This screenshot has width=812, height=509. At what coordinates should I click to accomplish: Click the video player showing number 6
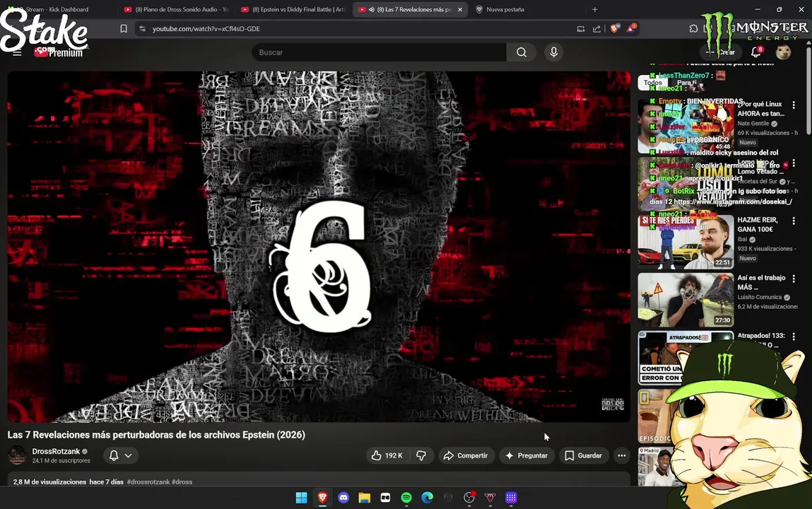(x=319, y=247)
